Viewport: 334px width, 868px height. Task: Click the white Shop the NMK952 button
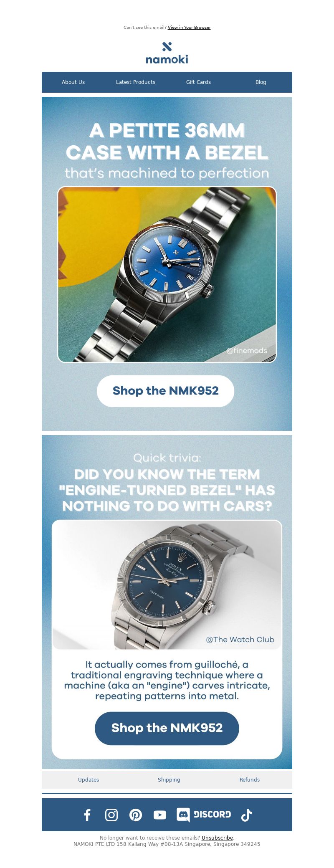pos(166,391)
